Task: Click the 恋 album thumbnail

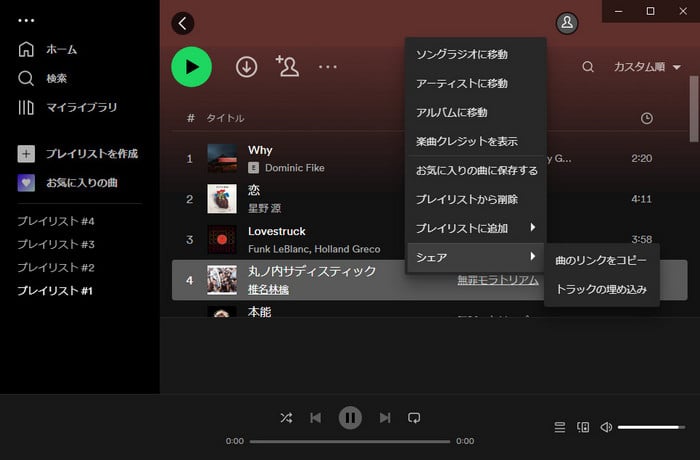Action: (222, 199)
